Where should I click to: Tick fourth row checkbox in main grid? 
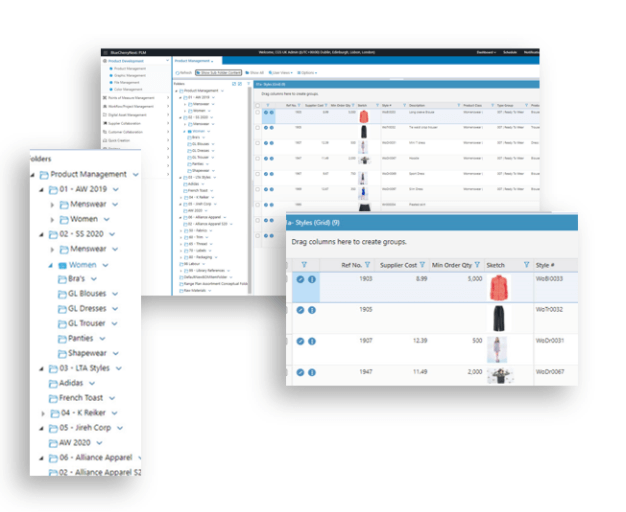pyautogui.click(x=258, y=159)
